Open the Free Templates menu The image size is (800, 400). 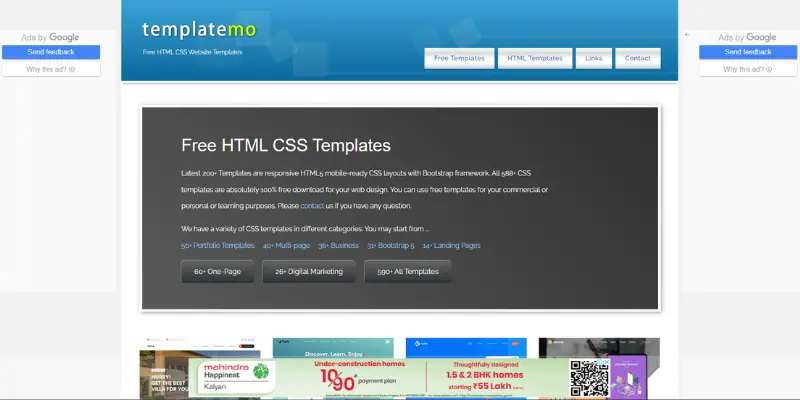458,58
